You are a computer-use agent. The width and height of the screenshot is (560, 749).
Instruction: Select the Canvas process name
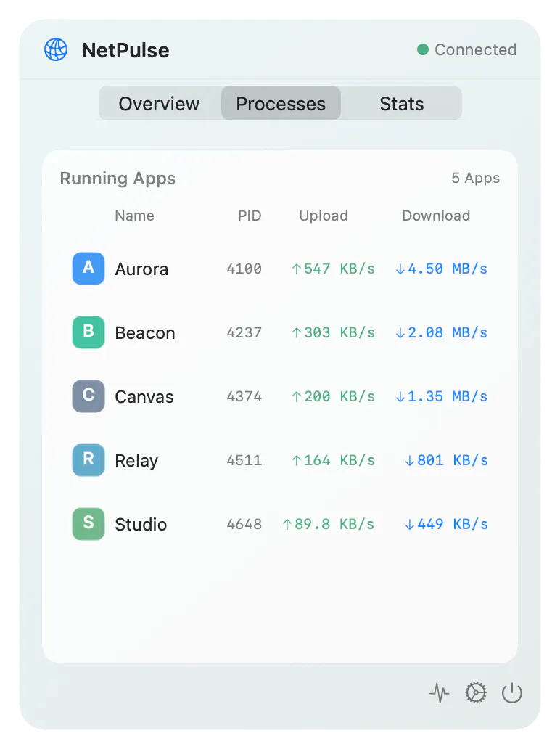(x=144, y=397)
